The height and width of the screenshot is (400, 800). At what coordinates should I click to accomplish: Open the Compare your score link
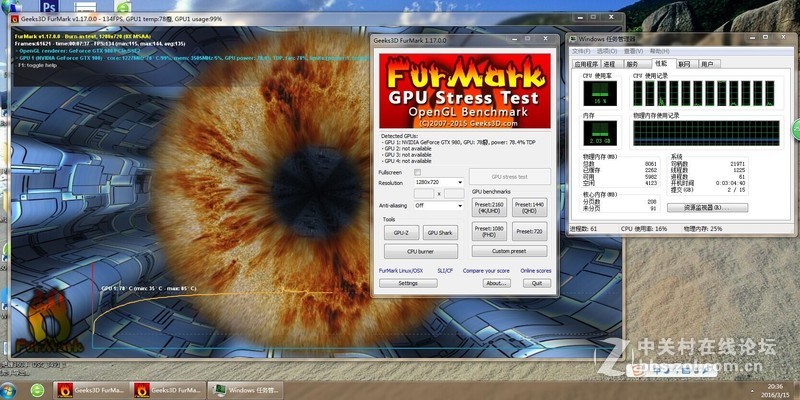coord(486,270)
